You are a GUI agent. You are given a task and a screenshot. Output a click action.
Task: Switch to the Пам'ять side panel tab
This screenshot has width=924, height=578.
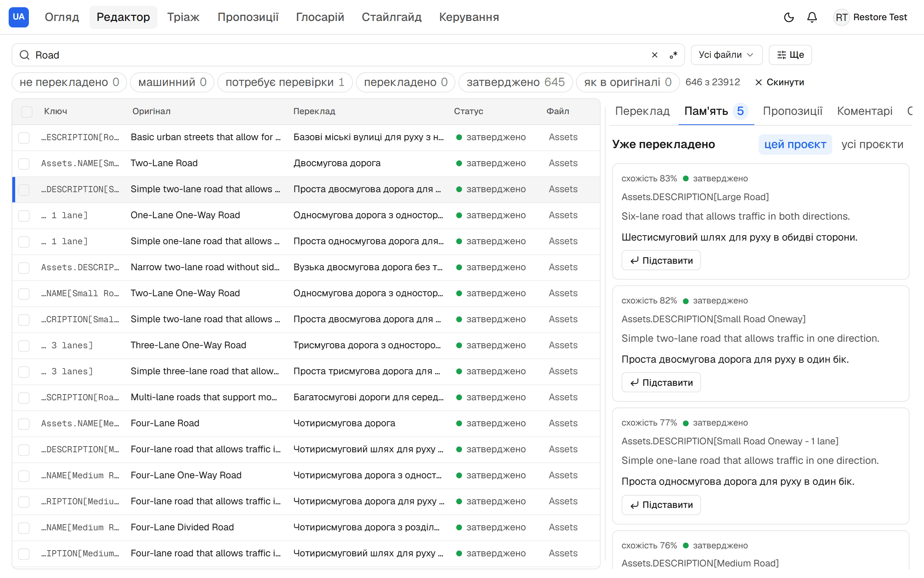pos(716,111)
